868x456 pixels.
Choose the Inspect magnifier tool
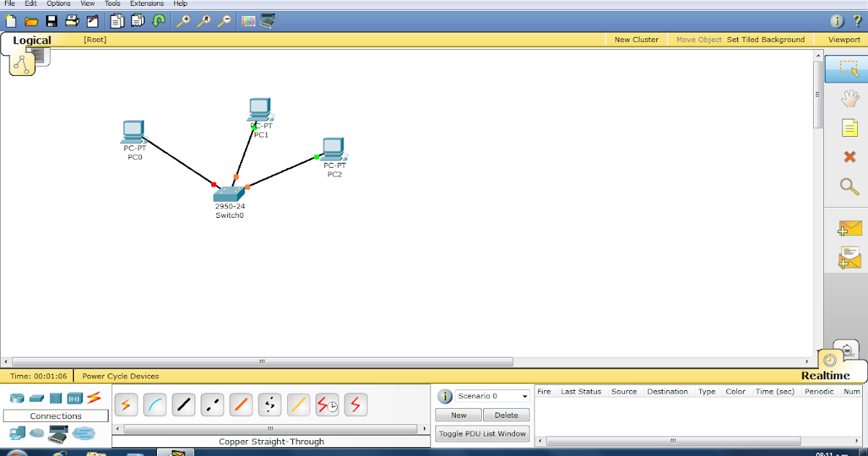pos(848,187)
